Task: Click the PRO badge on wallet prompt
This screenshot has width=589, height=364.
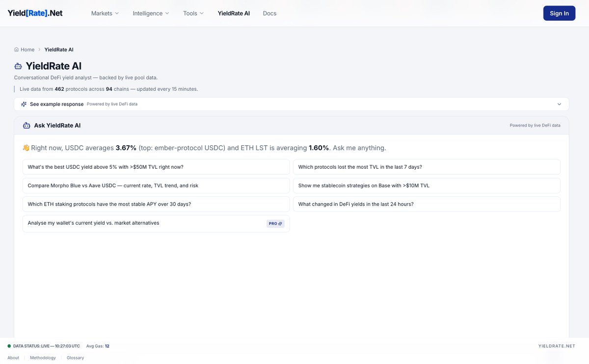Action: 275,223
